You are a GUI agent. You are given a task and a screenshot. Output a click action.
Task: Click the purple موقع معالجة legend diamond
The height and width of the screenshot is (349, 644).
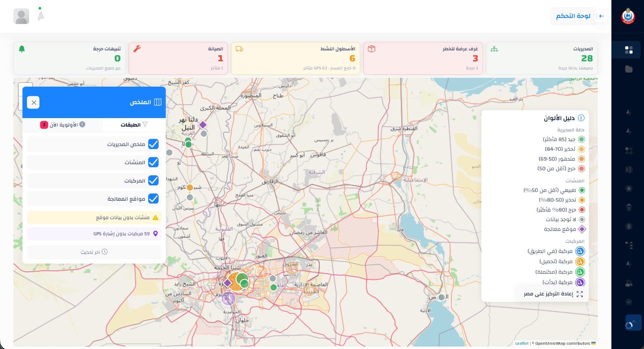coord(582,229)
